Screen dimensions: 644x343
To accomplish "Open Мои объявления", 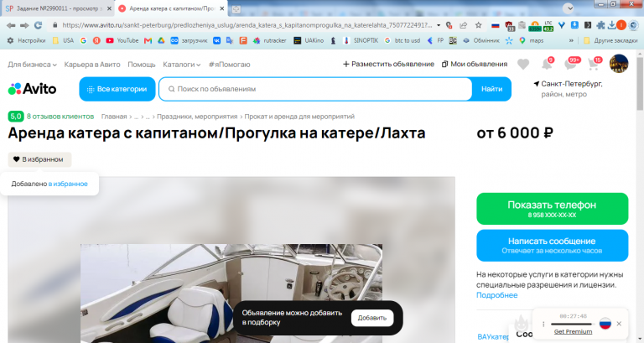I will point(475,64).
